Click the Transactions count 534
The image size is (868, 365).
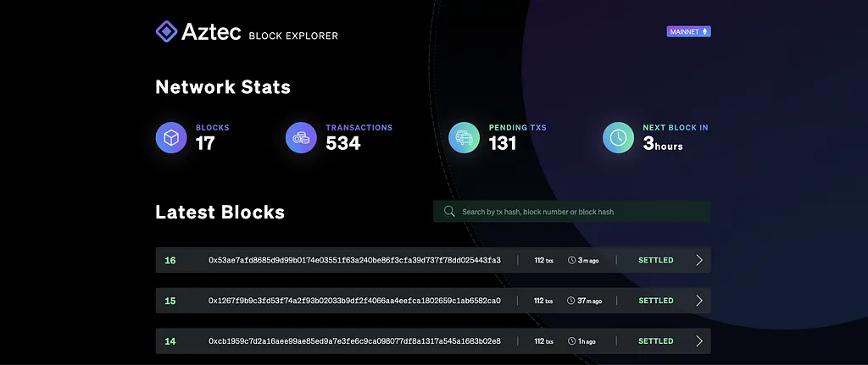[x=342, y=143]
